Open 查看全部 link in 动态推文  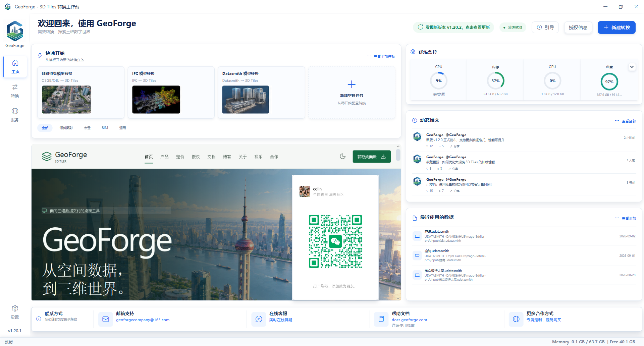coord(629,121)
